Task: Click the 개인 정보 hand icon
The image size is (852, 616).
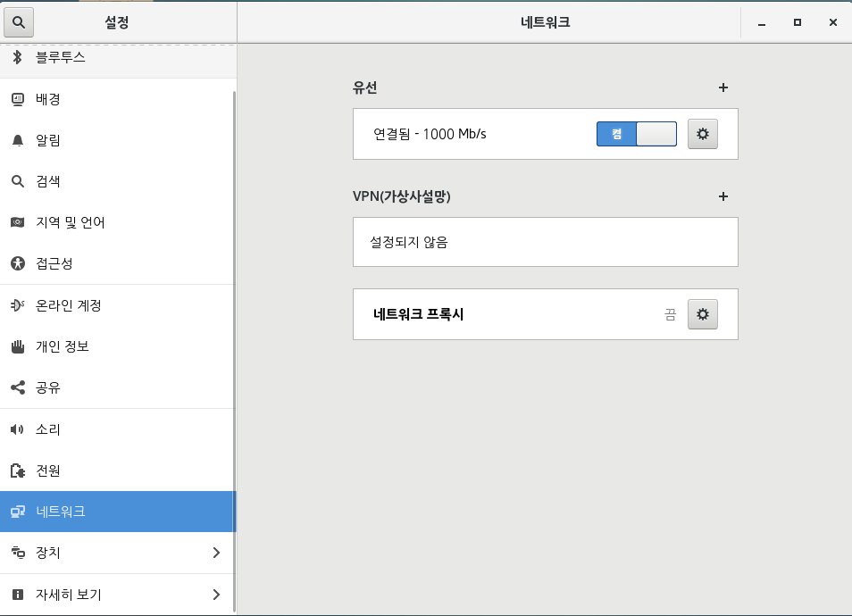Action: [17, 346]
